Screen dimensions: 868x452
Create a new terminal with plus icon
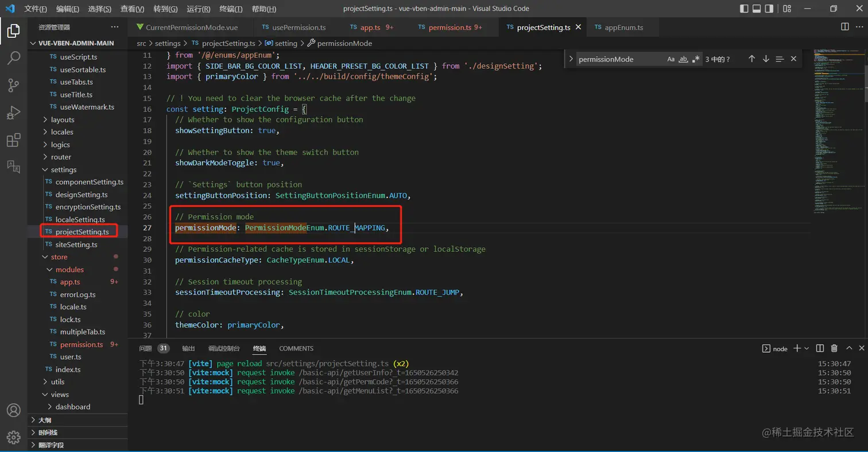pos(797,348)
